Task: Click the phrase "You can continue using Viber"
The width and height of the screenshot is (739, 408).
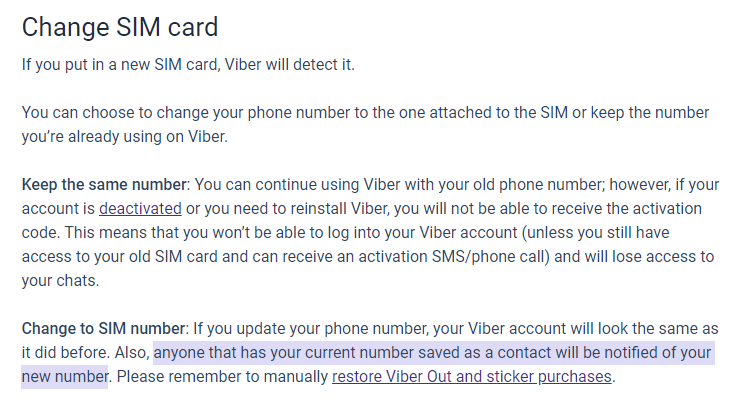Action: click(286, 184)
